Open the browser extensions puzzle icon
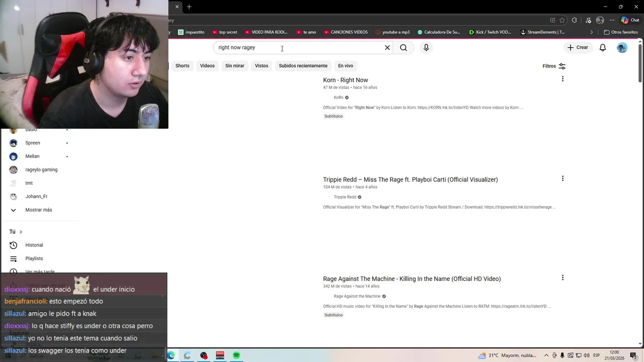This screenshot has width=644, height=362. (575, 20)
